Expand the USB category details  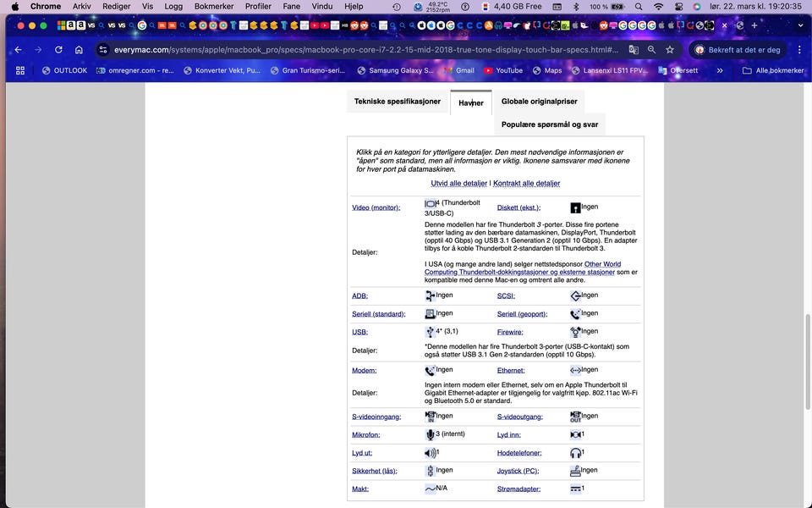point(360,332)
